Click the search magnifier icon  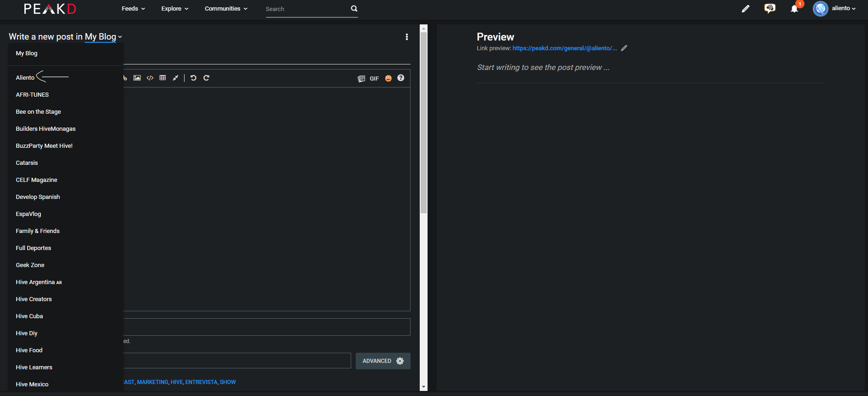354,8
